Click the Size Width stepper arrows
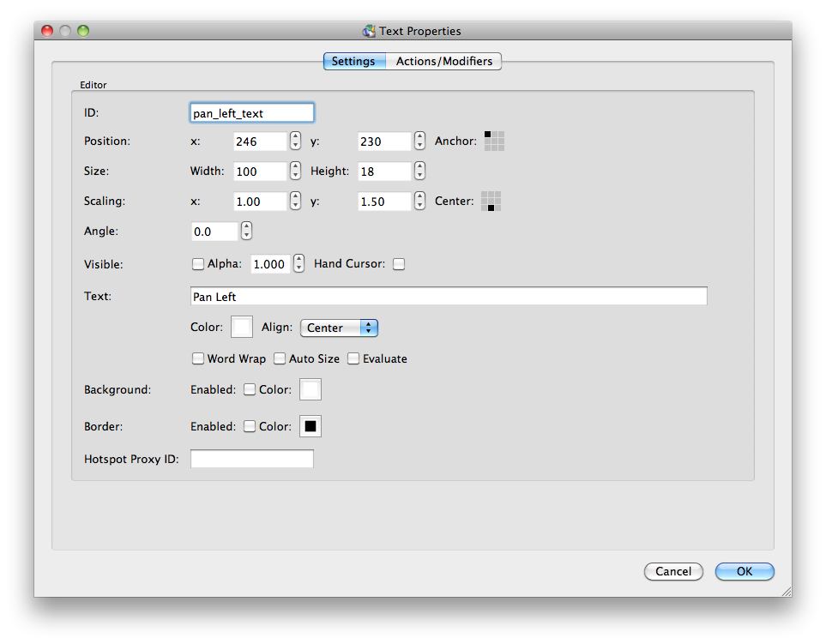Viewport: 826px width, 644px height. pyautogui.click(x=295, y=172)
